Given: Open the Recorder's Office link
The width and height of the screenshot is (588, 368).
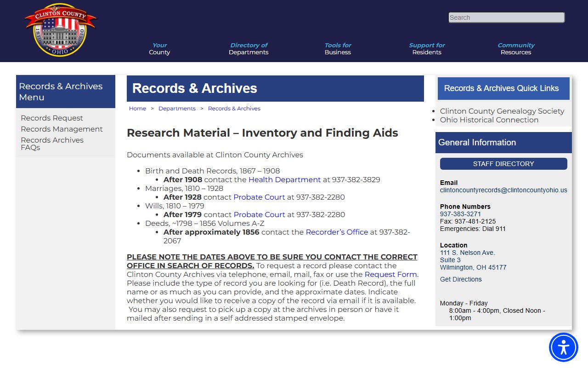Looking at the screenshot, I should 337,232.
